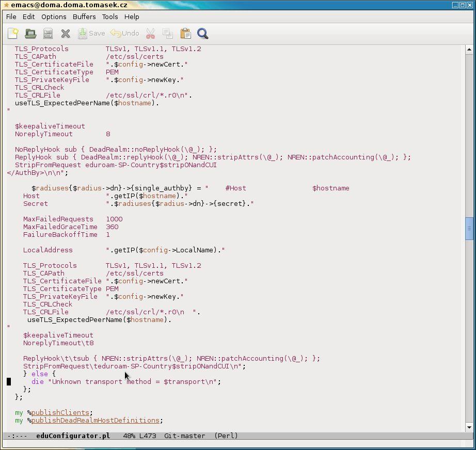Open the Edit menu
The width and height of the screenshot is (476, 450).
click(x=28, y=17)
